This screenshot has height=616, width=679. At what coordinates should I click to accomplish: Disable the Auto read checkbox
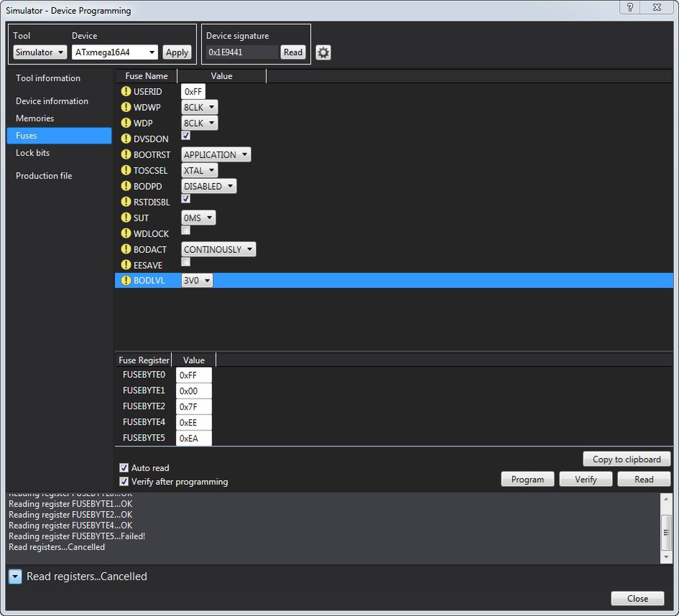click(x=124, y=468)
